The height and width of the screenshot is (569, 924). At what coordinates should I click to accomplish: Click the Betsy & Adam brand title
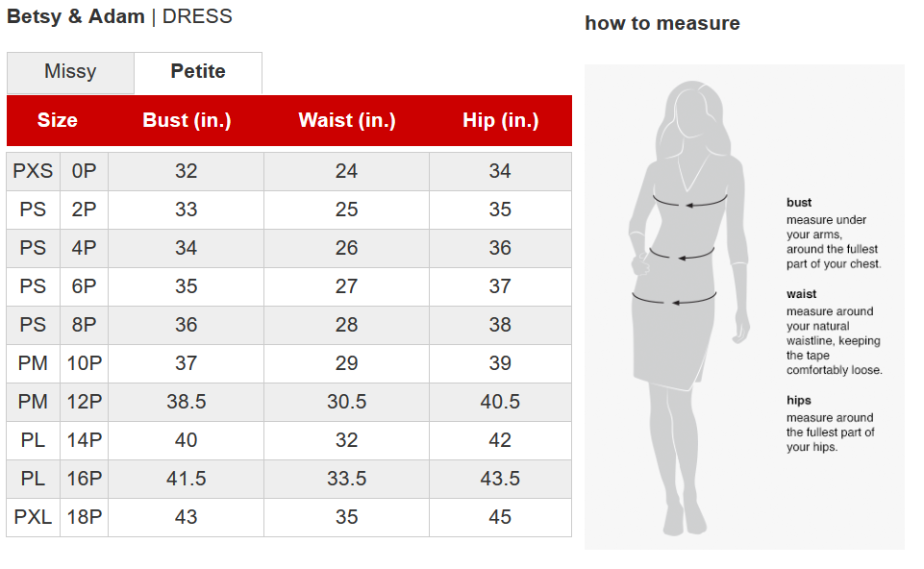pos(76,16)
